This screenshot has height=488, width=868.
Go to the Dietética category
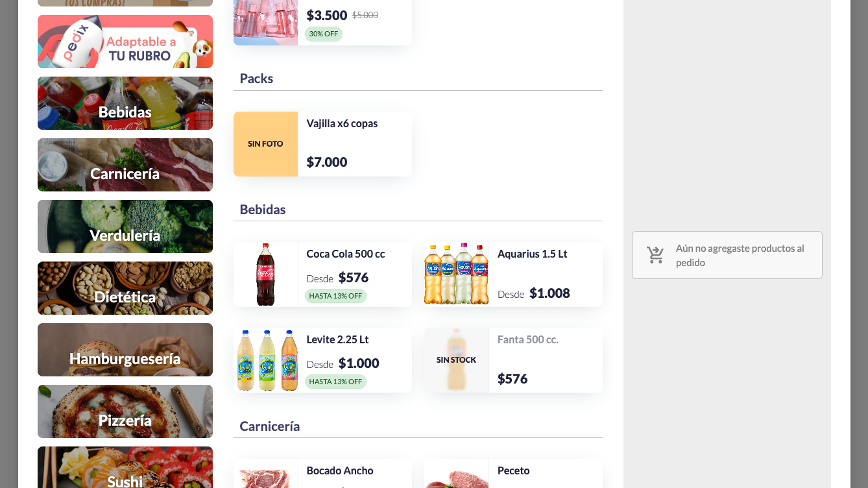pyautogui.click(x=125, y=288)
